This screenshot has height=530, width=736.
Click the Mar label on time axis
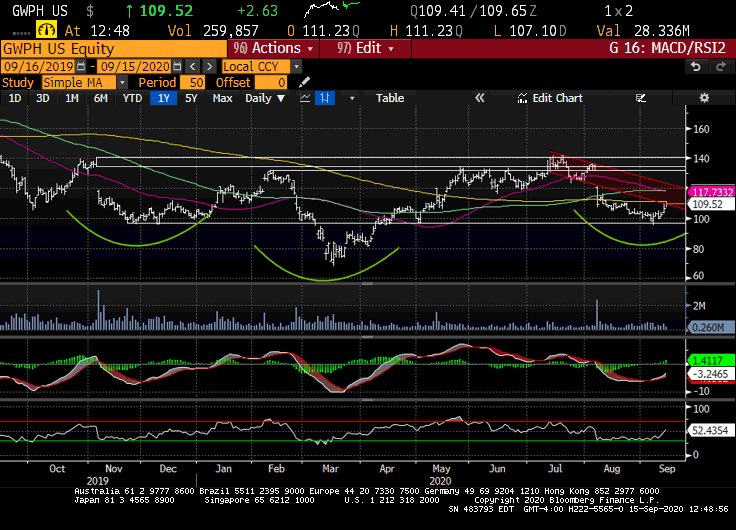pos(330,469)
